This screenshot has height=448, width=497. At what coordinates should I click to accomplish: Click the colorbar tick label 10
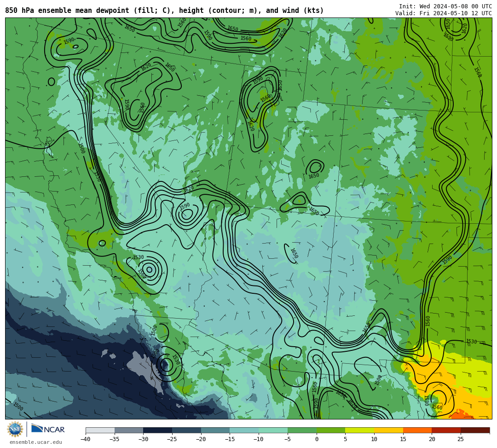[374, 439]
